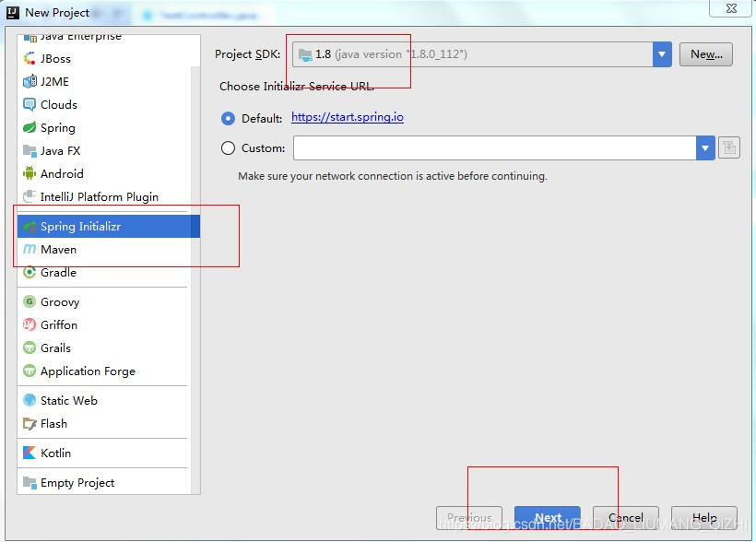Image resolution: width=756 pixels, height=542 pixels.
Task: Open the Custom URL dropdown arrow
Action: point(705,148)
